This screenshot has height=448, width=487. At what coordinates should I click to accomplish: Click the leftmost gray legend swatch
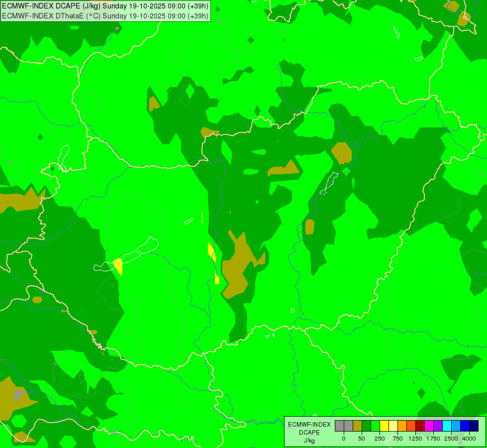(x=339, y=426)
